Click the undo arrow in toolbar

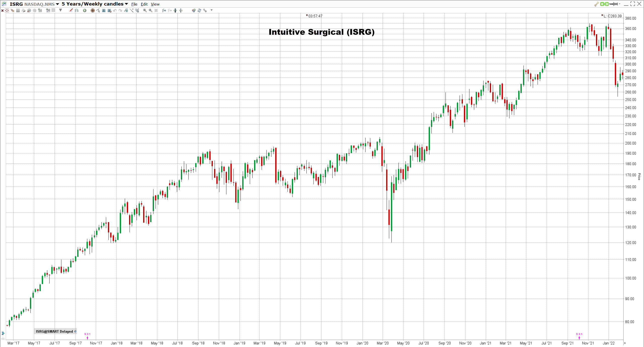tap(115, 11)
